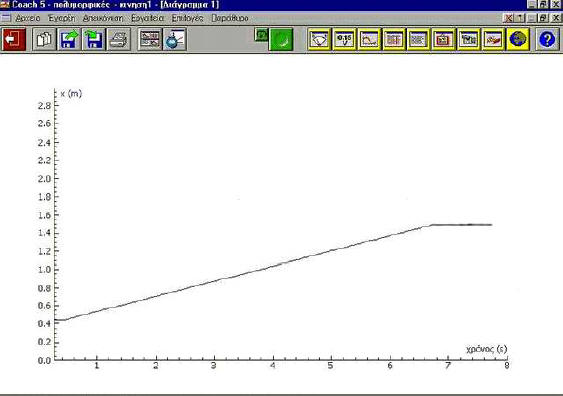
Task: Open the Εργαλεία menu
Action: click(x=147, y=18)
